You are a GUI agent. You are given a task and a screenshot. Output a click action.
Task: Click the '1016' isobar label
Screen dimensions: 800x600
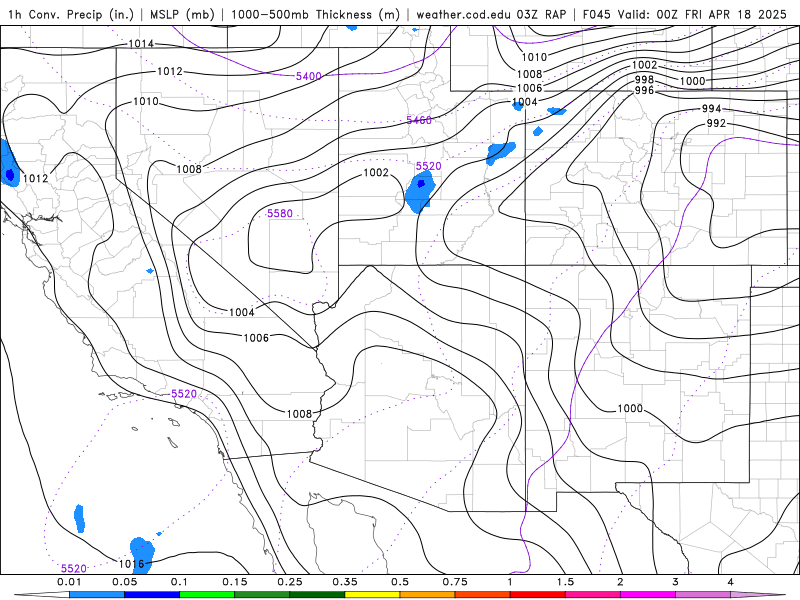point(132,564)
